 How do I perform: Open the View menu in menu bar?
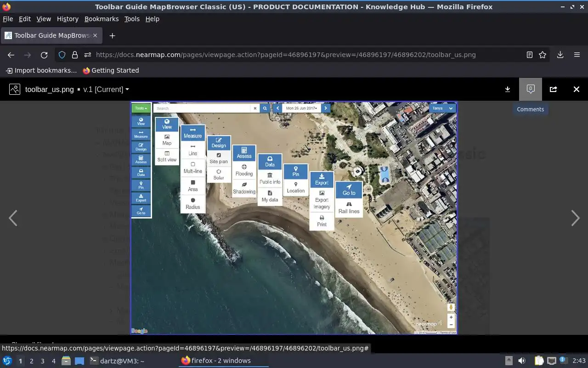(44, 19)
